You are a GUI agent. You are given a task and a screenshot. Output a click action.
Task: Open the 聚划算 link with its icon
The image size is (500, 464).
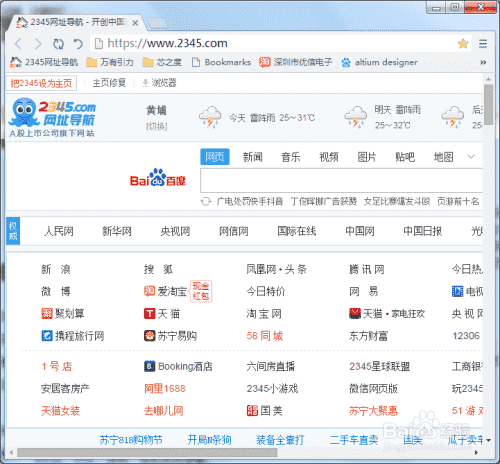tap(63, 313)
